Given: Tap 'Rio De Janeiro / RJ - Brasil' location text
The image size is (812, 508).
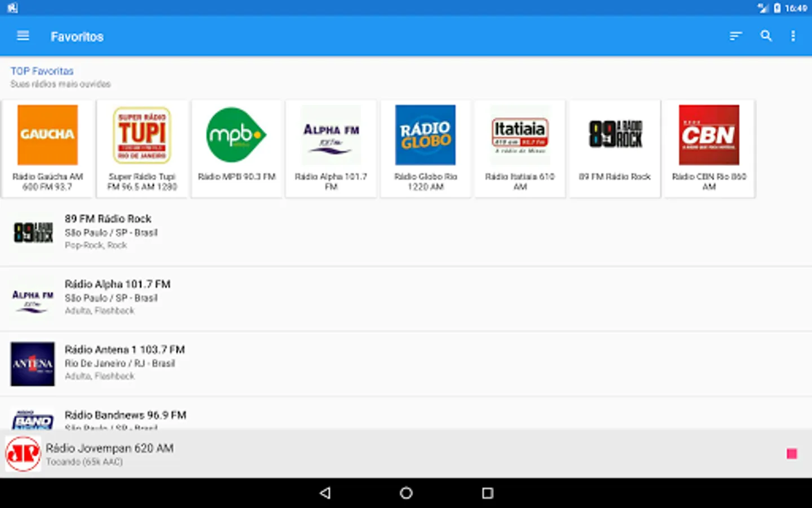Looking at the screenshot, I should [120, 364].
